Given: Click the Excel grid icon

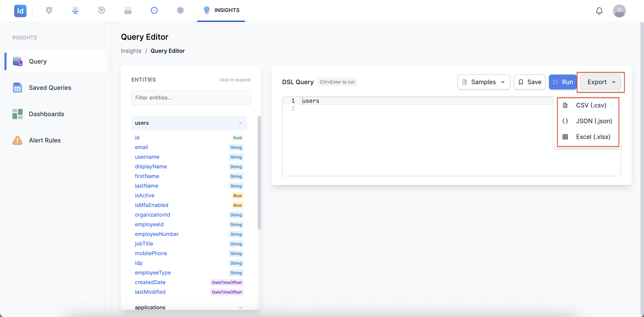Looking at the screenshot, I should (x=565, y=137).
